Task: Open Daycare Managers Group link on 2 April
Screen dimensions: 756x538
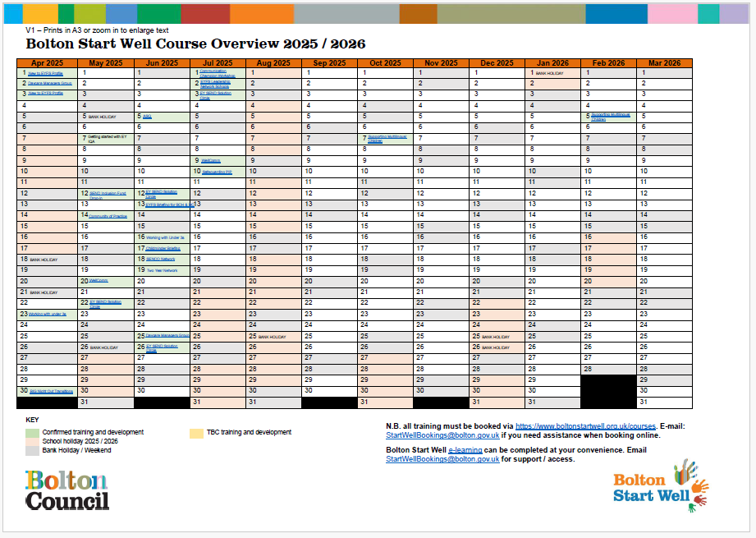Action: [x=49, y=84]
